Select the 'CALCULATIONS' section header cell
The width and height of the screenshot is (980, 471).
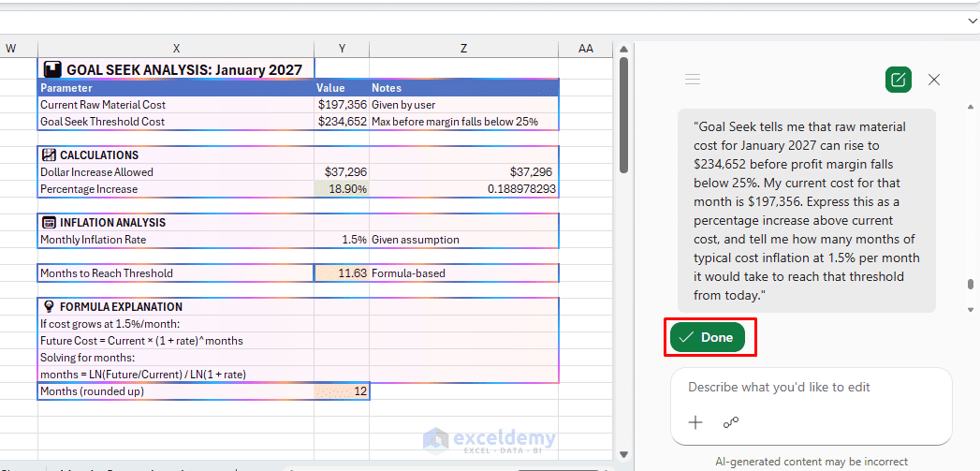[176, 155]
